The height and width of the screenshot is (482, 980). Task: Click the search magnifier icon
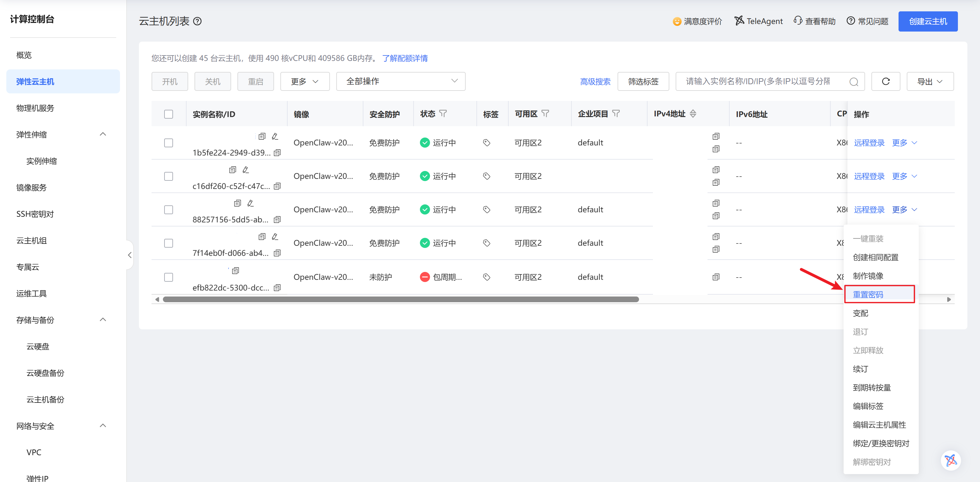(853, 82)
